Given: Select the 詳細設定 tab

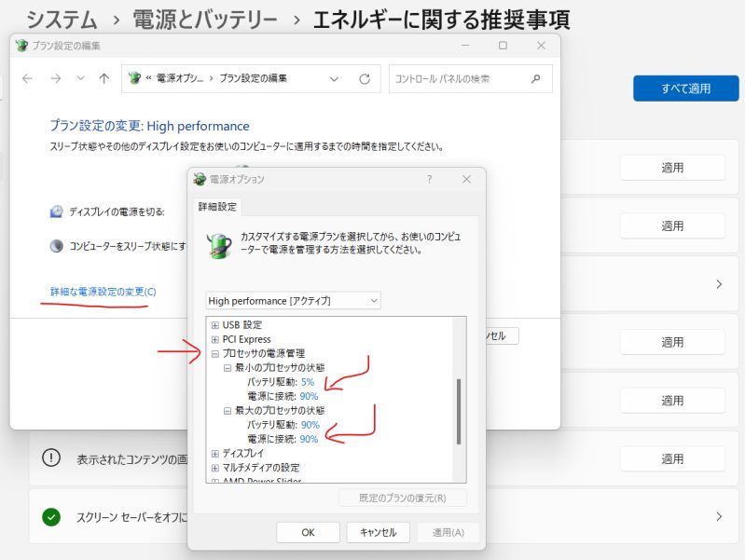Looking at the screenshot, I should [217, 207].
